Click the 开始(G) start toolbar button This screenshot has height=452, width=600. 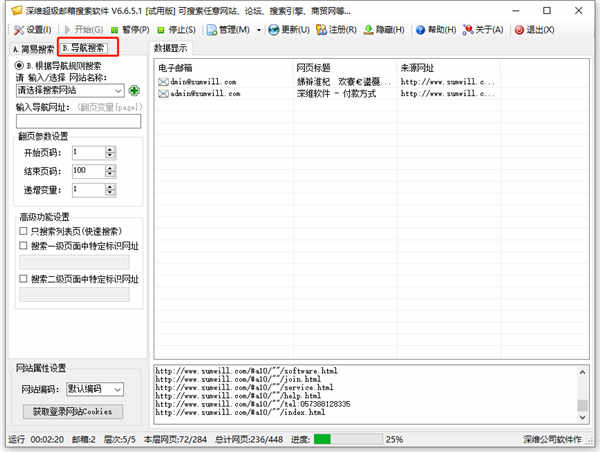tap(83, 29)
